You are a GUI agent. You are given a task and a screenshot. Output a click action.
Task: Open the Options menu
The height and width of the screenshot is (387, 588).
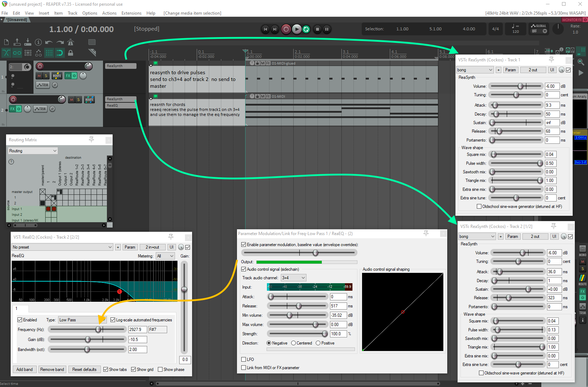pyautogui.click(x=89, y=13)
